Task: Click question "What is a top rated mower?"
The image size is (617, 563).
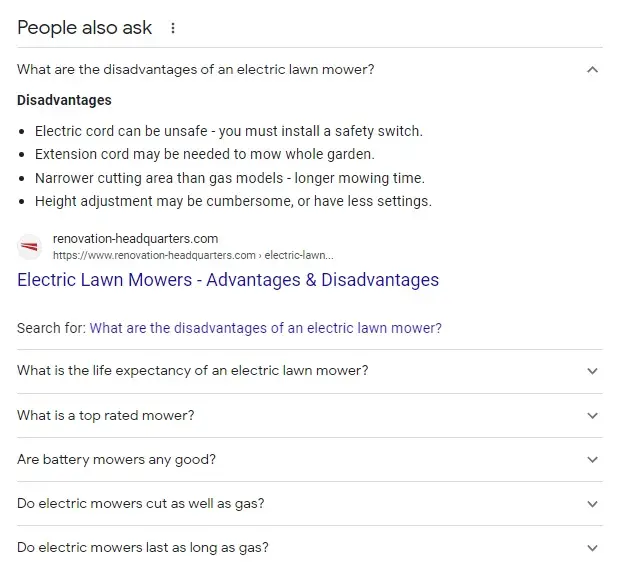Action: click(x=106, y=415)
